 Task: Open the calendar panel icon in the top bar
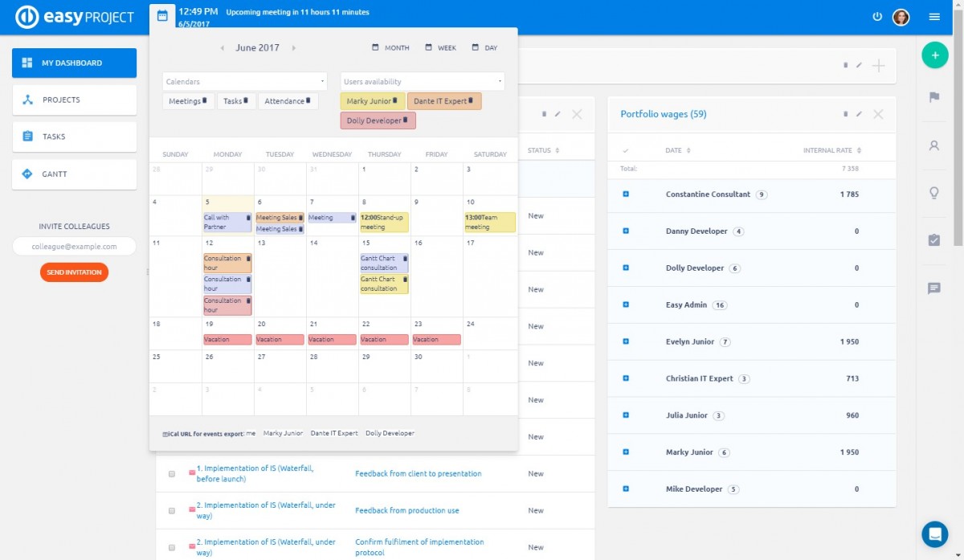pos(163,15)
